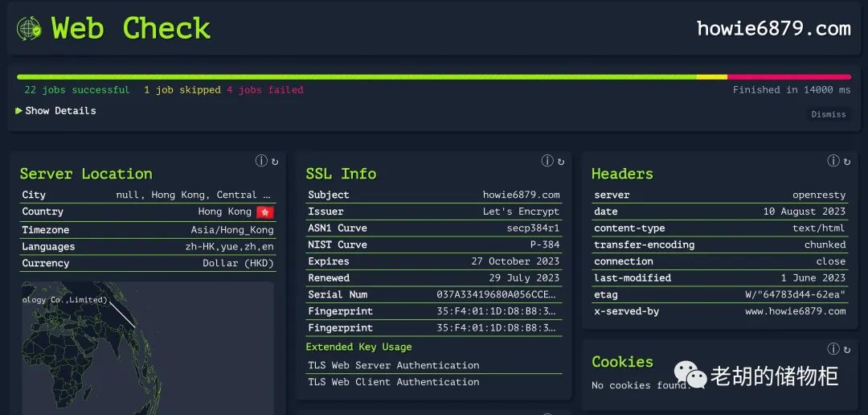This screenshot has width=868, height=415.
Task: Click the jobs progress bar
Action: 433,77
